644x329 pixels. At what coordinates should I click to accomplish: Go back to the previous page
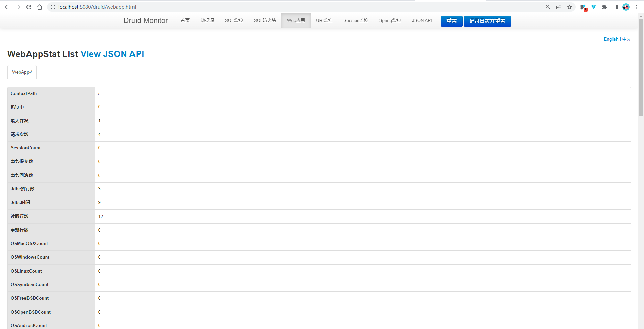(7, 7)
